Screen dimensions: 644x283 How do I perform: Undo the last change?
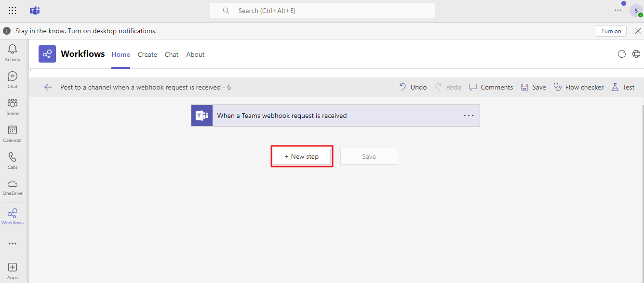413,87
